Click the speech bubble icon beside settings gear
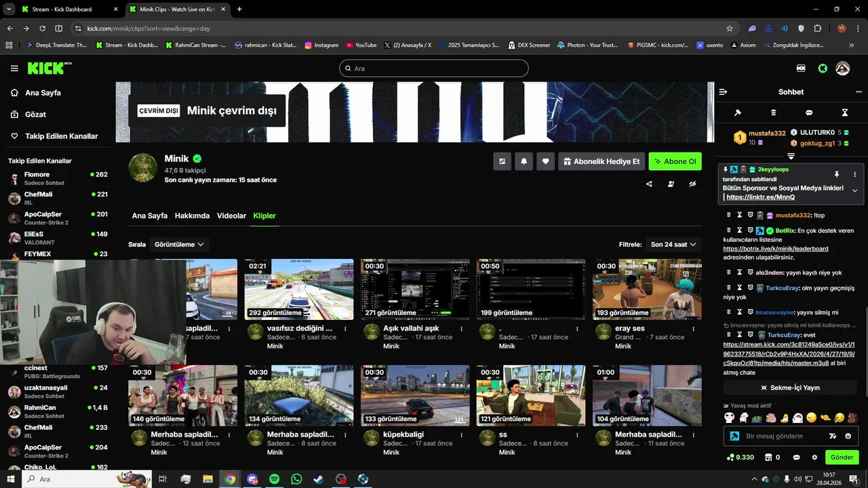This screenshot has height=488, width=868. click(796, 457)
